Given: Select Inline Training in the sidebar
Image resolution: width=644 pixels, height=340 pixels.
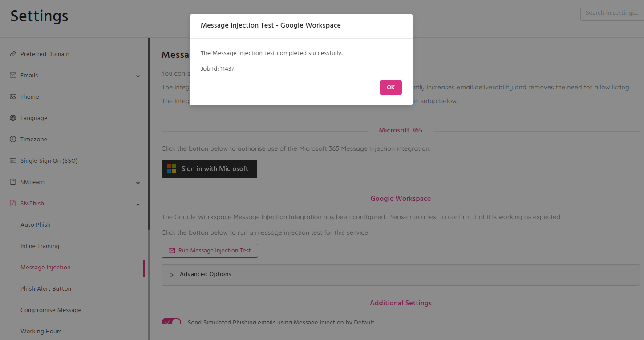Looking at the screenshot, I should 40,246.
